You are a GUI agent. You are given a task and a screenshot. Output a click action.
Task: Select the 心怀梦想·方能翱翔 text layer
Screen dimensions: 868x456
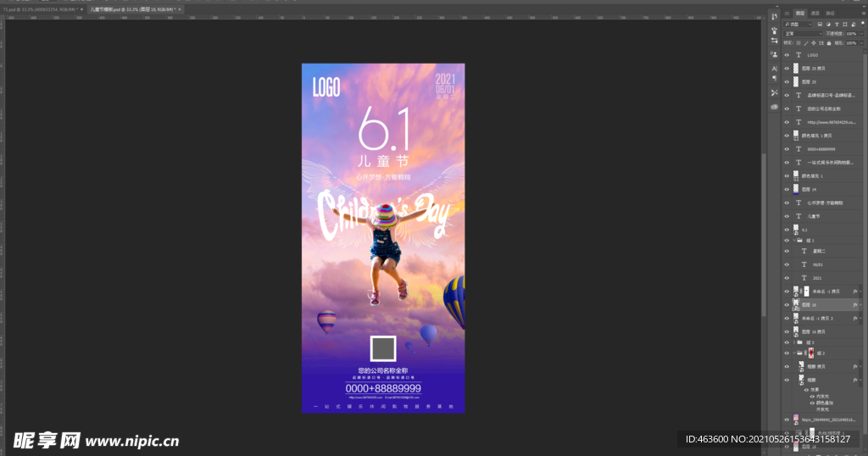pyautogui.click(x=823, y=203)
